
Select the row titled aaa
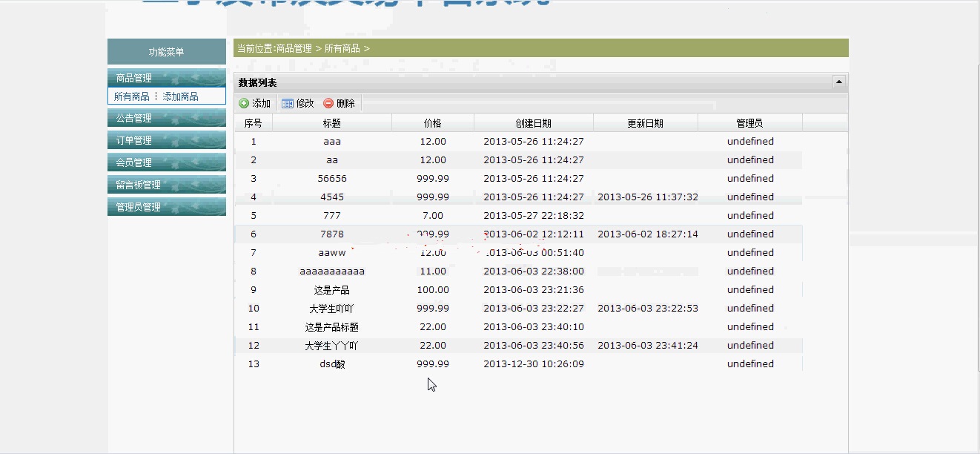518,141
